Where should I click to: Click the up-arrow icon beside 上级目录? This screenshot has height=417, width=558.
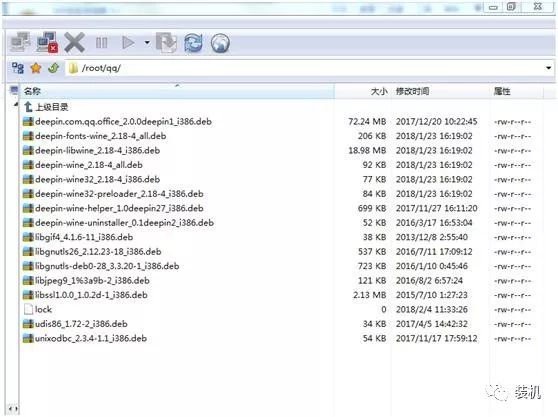click(x=28, y=106)
